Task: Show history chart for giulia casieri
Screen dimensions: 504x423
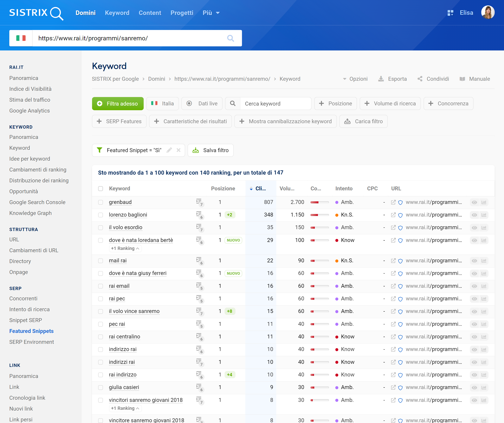Action: point(484,387)
